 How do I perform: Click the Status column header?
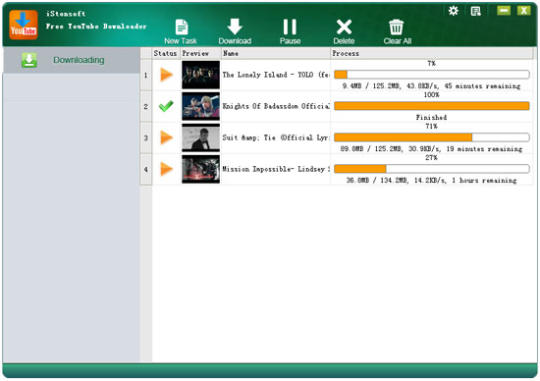pos(165,53)
